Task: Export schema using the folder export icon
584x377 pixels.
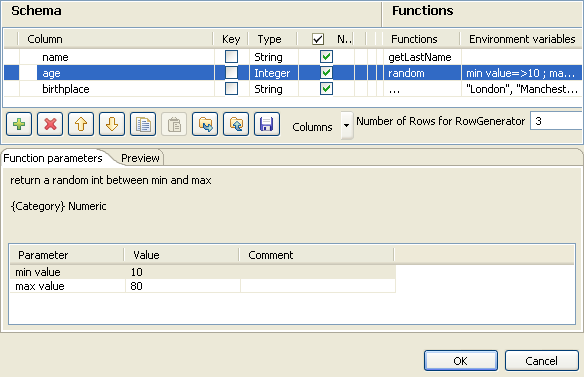Action: pos(236,124)
